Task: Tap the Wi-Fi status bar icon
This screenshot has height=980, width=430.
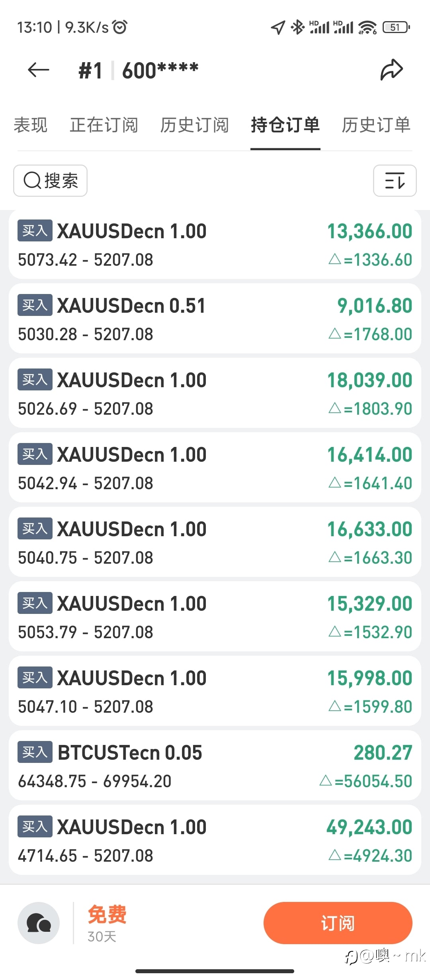Action: [367, 27]
